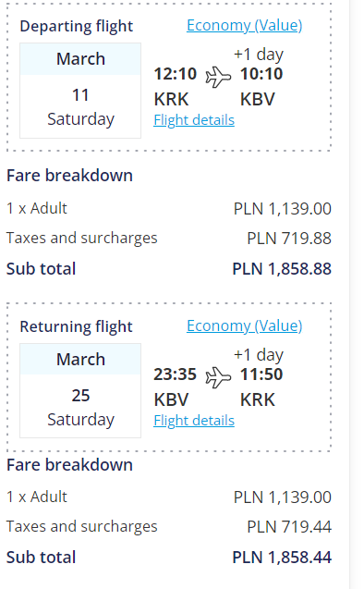Click sub total PLN 1,858.44
Screen dimensions: 364x589
(282, 558)
